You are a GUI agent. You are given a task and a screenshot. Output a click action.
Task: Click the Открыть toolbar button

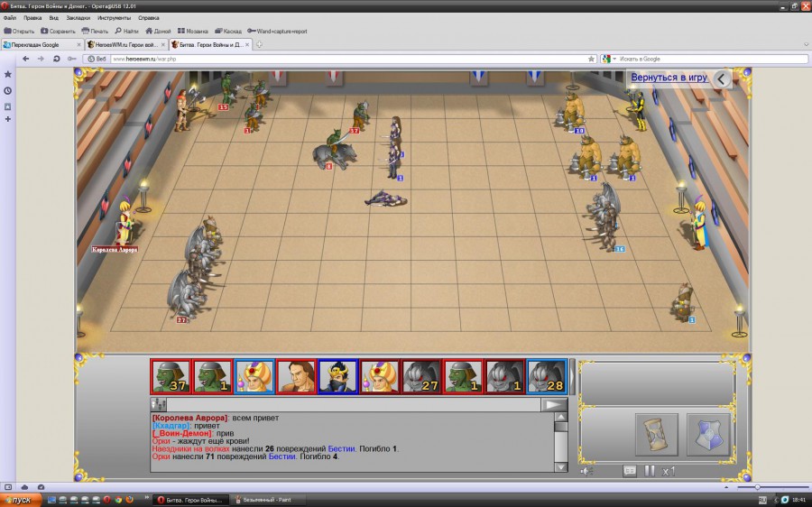[19, 31]
